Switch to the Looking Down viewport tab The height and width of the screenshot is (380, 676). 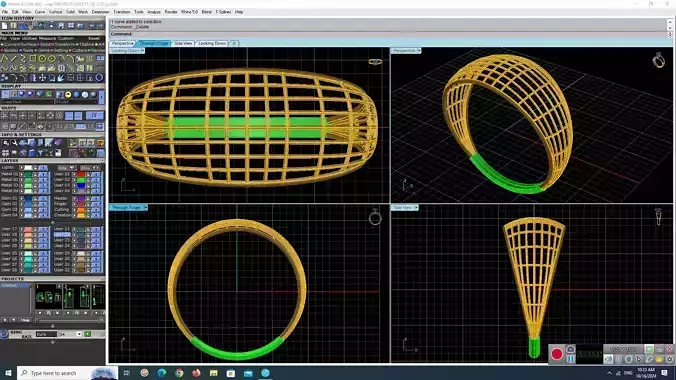[212, 43]
